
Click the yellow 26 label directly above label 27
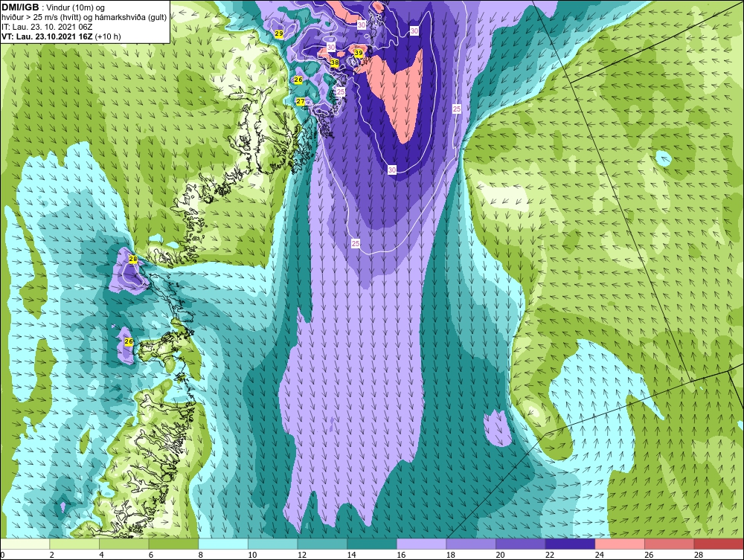coord(298,80)
